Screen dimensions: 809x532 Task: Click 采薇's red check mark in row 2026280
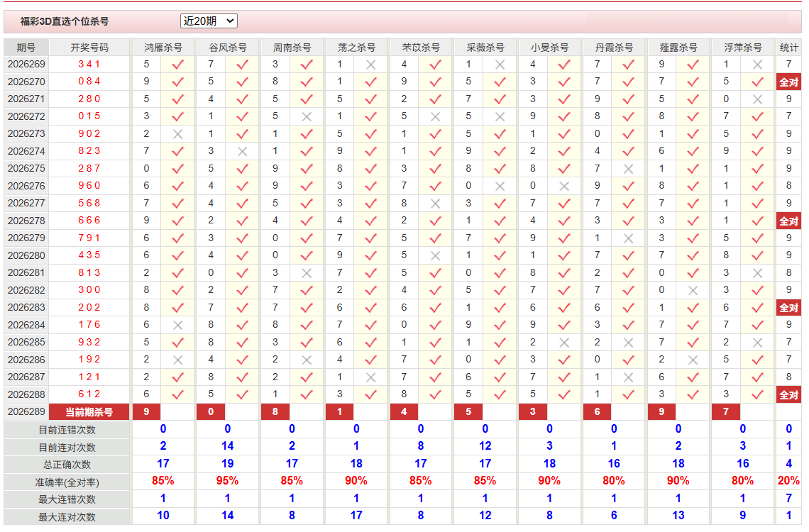[x=500, y=255]
